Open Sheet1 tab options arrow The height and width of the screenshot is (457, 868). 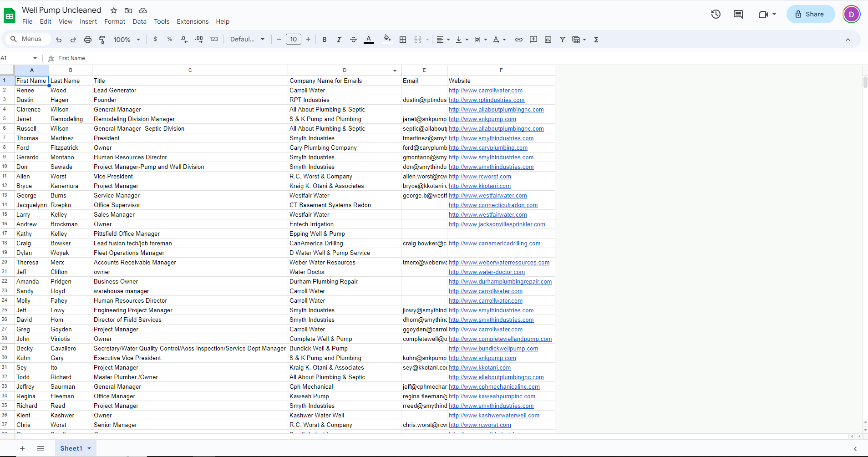(x=89, y=448)
